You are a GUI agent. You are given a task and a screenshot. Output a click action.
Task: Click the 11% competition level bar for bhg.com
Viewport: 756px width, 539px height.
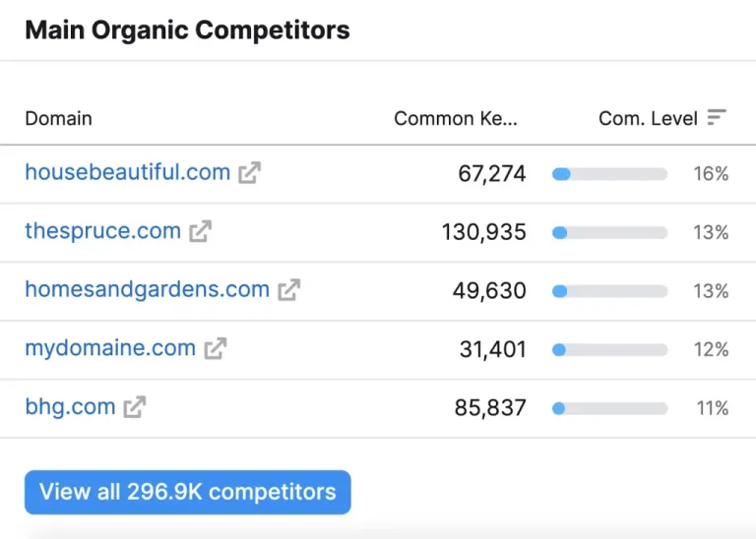(610, 408)
